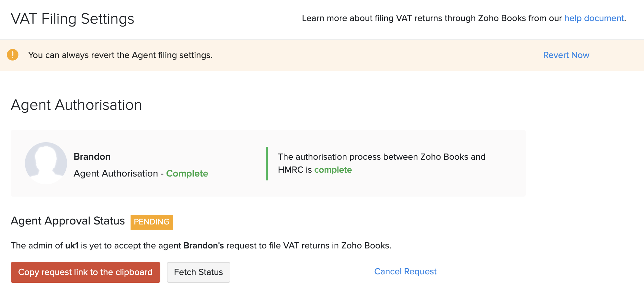
Task: Click Brandon's profile avatar picture
Action: click(x=46, y=163)
